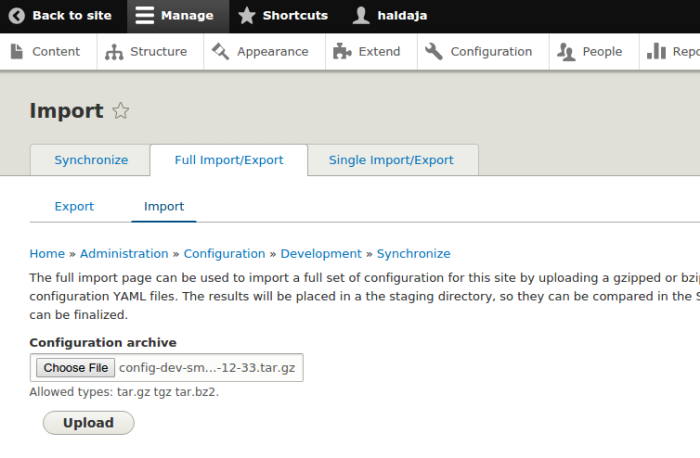Add Import page to shortcuts star
This screenshot has height=458, width=700.
(x=121, y=111)
